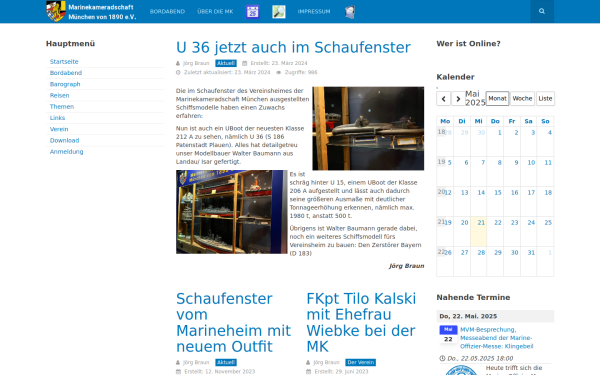This screenshot has height=375, width=600.
Task: Go to next month in calendar
Action: click(458, 98)
